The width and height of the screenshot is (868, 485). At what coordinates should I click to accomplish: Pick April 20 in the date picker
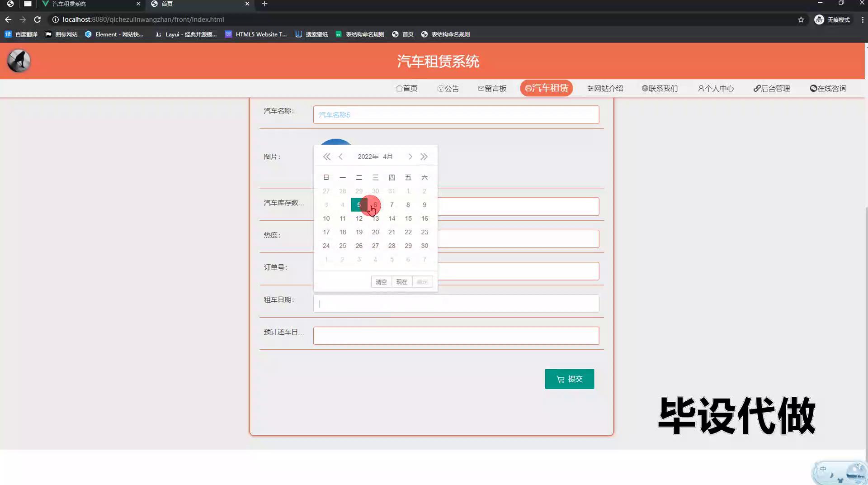[x=375, y=232]
